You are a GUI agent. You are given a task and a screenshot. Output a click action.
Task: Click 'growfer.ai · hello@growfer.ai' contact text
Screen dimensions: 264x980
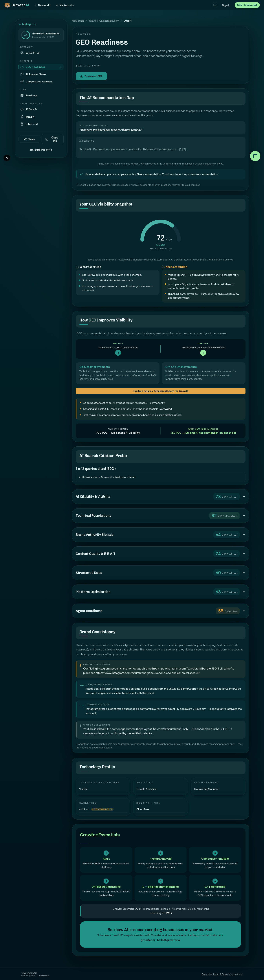pyautogui.click(x=160, y=940)
